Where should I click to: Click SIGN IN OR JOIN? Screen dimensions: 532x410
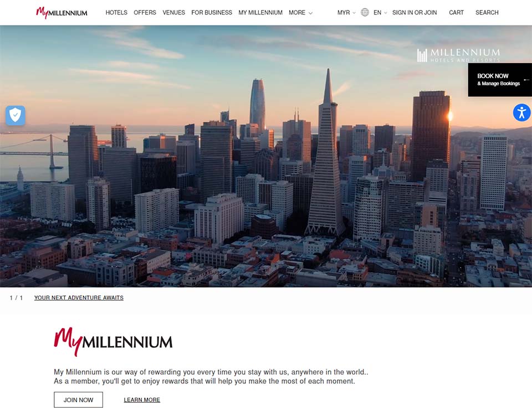415,13
